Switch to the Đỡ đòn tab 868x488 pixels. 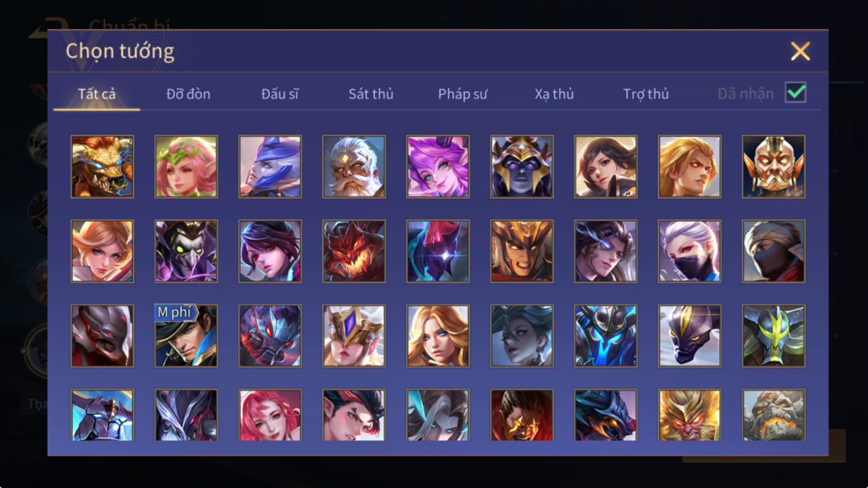[x=189, y=94]
